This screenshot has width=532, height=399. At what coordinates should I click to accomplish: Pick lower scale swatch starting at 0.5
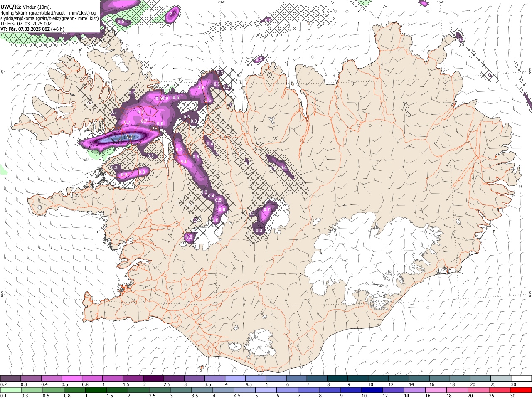(54, 390)
